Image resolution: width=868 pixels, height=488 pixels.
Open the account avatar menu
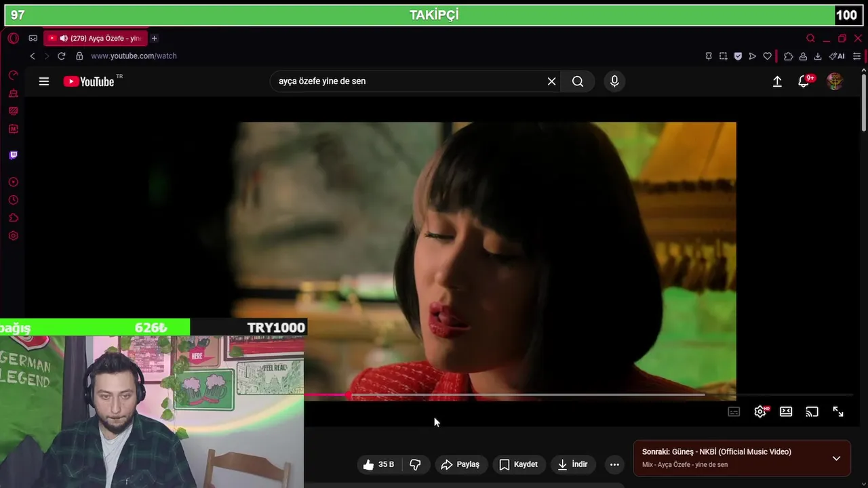point(835,81)
